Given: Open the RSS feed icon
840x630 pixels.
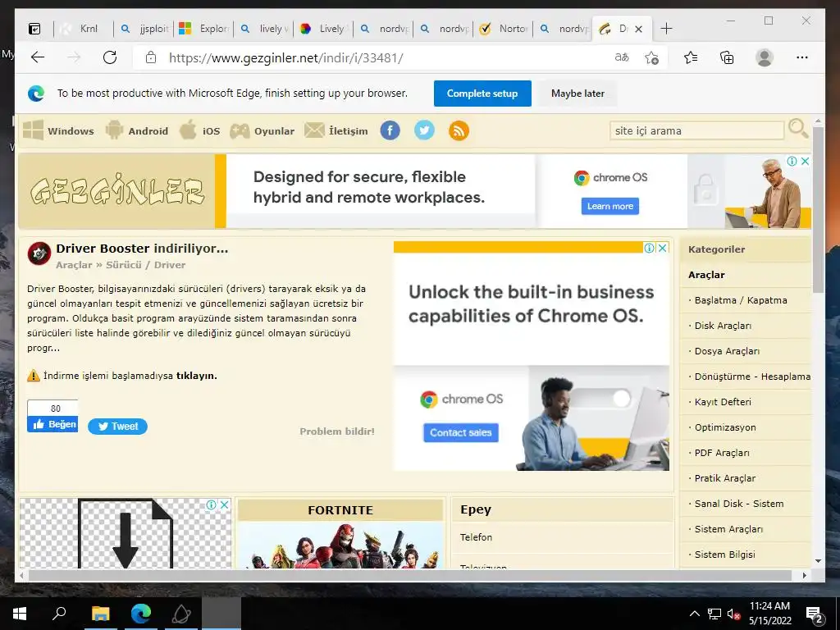Looking at the screenshot, I should 459,130.
